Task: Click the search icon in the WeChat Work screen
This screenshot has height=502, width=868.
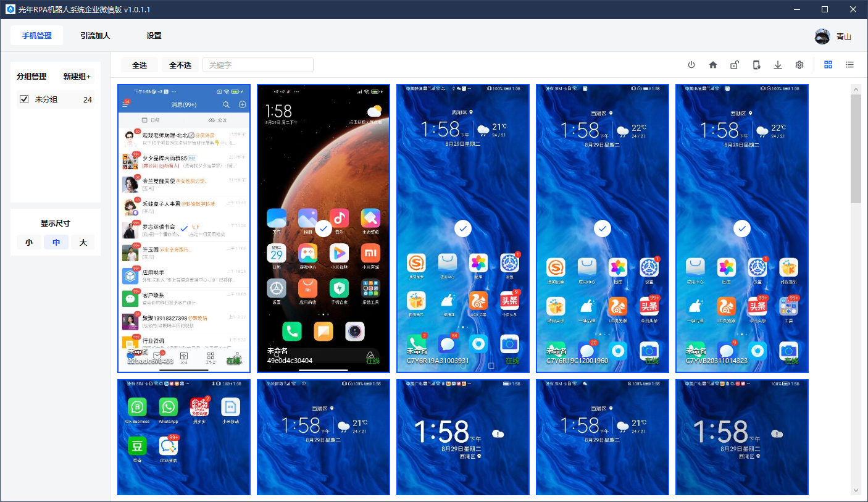Action: [227, 104]
